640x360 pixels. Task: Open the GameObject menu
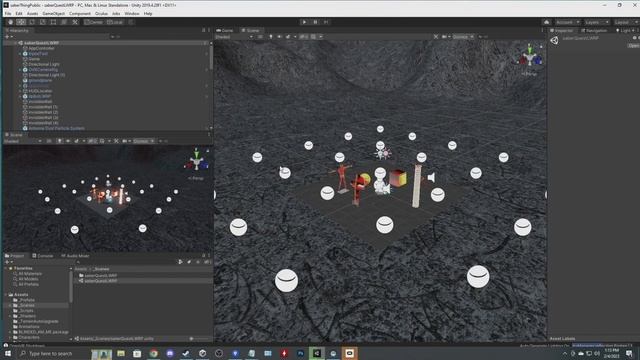(x=53, y=13)
